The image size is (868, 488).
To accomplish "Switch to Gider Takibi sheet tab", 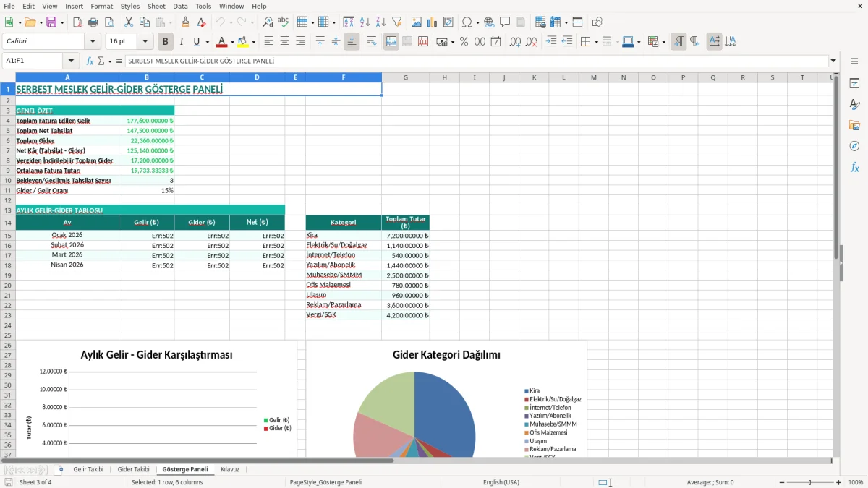I will [133, 469].
